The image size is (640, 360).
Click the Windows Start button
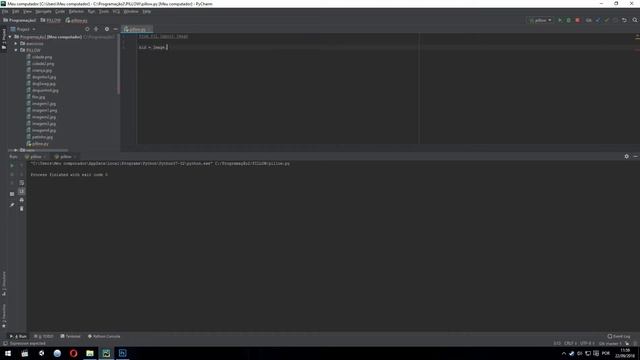[8, 353]
